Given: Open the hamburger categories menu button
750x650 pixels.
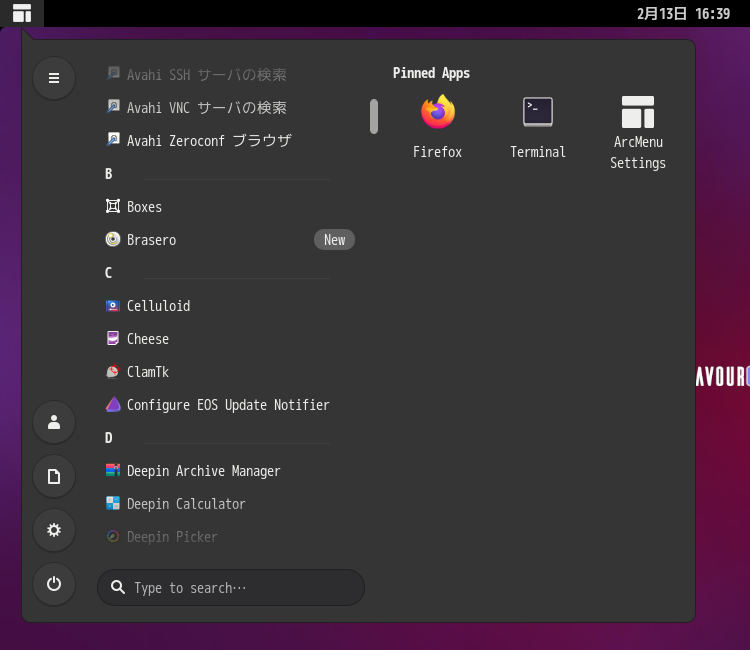Looking at the screenshot, I should click(x=54, y=78).
